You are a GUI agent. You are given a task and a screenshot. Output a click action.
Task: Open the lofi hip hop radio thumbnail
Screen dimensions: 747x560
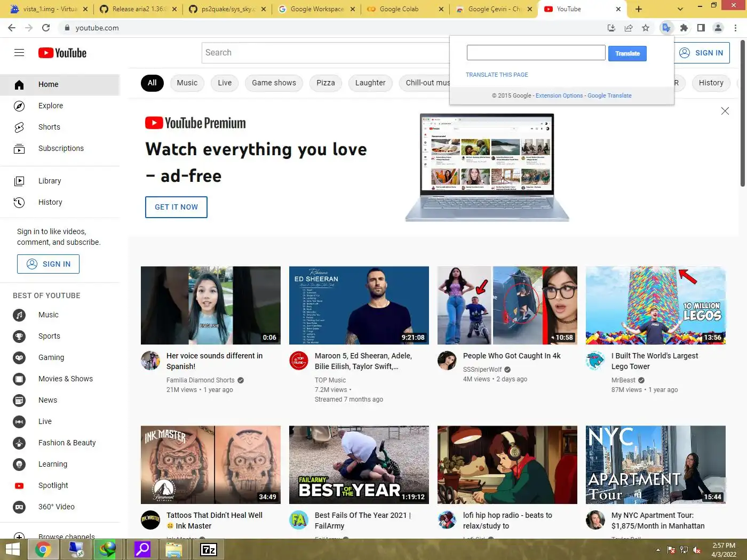point(507,465)
